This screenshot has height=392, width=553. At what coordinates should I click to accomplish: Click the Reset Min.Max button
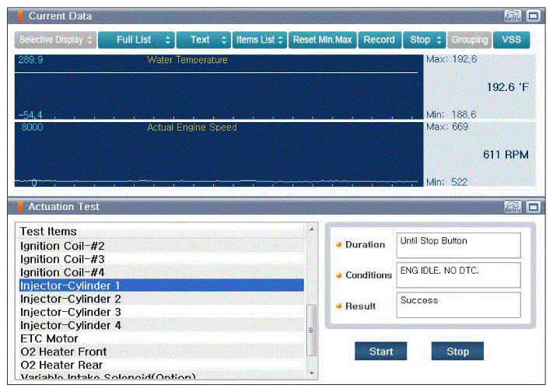(322, 40)
